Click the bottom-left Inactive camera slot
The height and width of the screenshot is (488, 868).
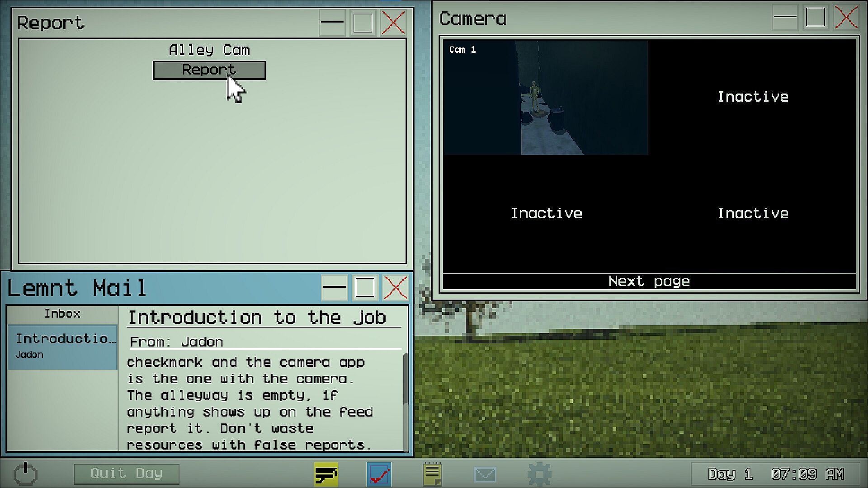pyautogui.click(x=546, y=213)
